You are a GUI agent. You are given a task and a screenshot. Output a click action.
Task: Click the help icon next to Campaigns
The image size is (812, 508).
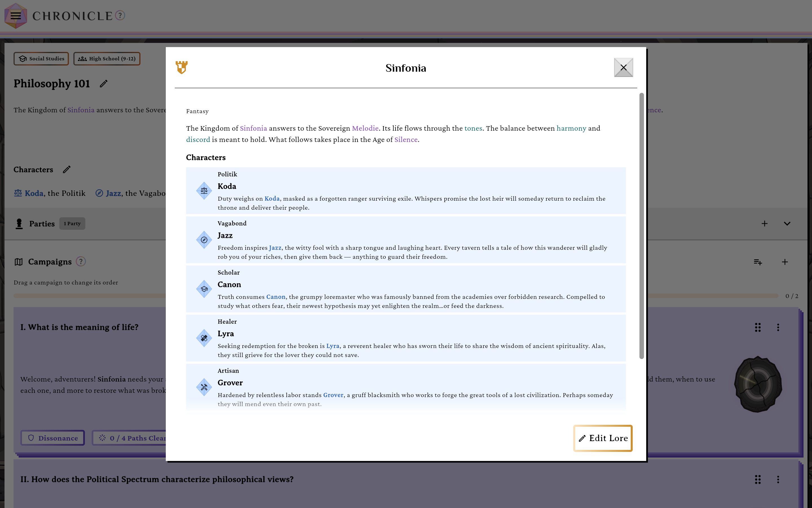point(81,261)
